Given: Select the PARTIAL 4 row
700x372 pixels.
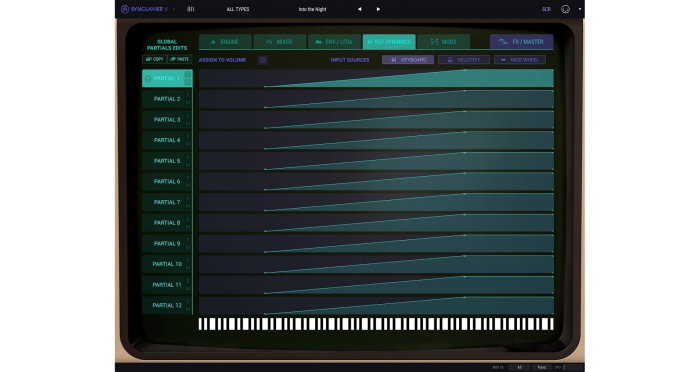Looking at the screenshot, I should coord(167,140).
